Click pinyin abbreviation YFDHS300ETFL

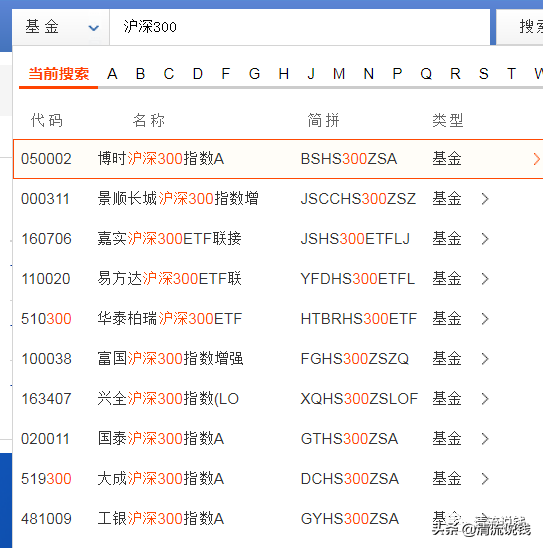(x=357, y=279)
